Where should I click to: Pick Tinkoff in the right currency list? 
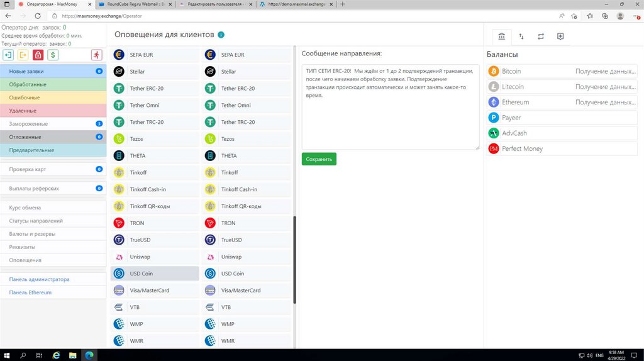pos(246,172)
